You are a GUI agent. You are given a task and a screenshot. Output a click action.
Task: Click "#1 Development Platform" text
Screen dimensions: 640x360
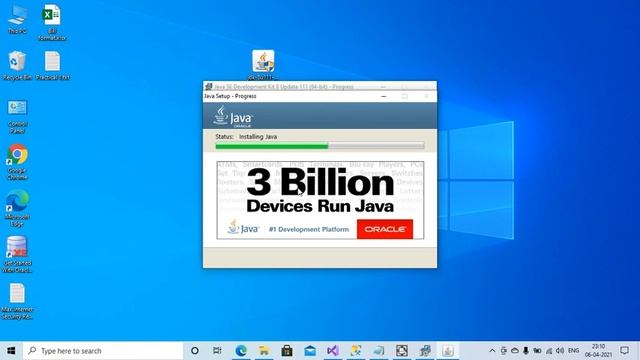click(309, 229)
